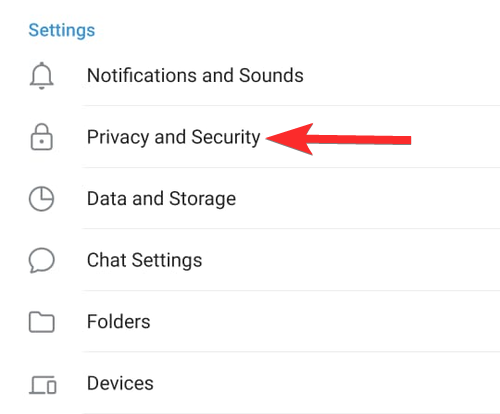
Task: Select the pie-chart Data and Storage icon
Action: tap(41, 199)
